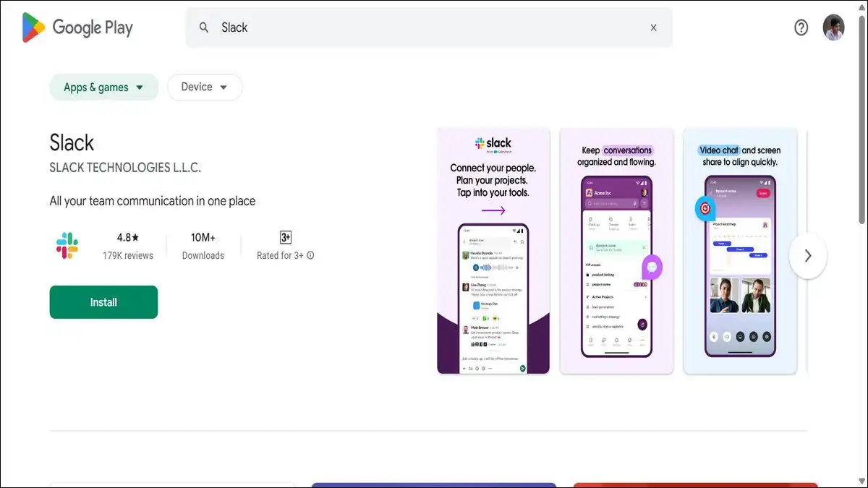Click into the search field containing Slack
Screen dimensions: 868x488
click(429, 27)
